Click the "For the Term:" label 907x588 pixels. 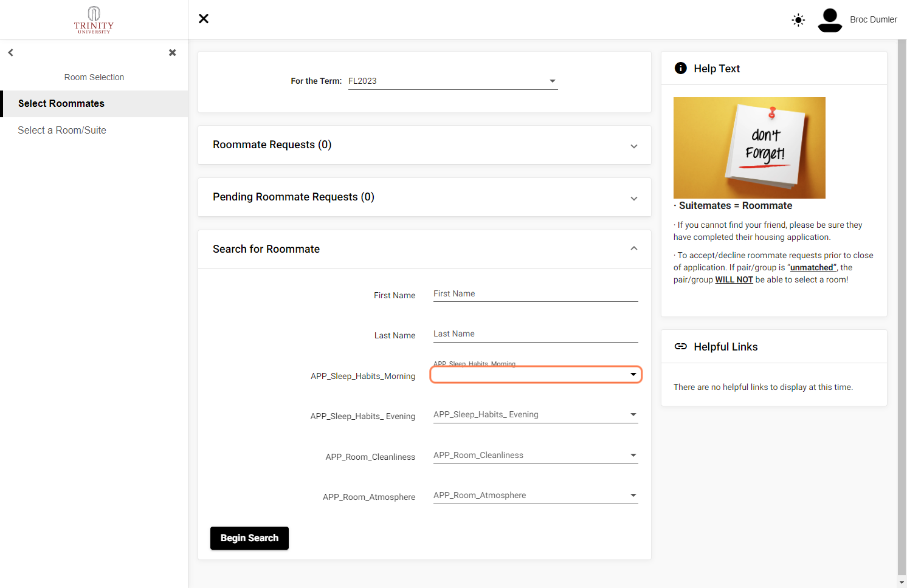316,81
